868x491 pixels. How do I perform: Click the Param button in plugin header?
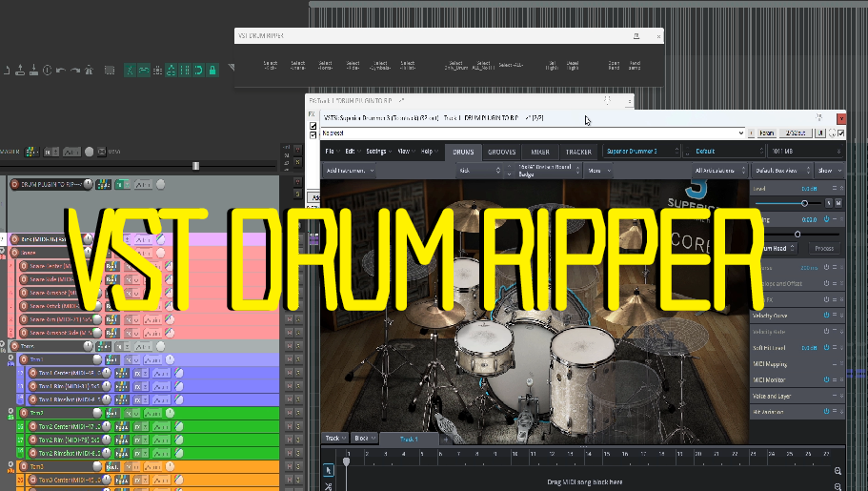click(x=766, y=133)
